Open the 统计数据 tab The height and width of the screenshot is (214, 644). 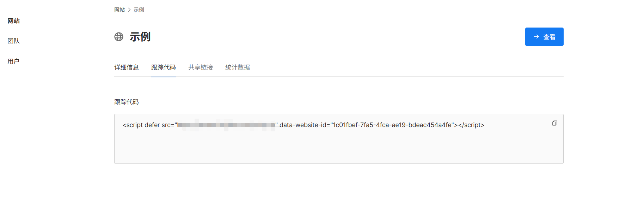click(x=238, y=67)
